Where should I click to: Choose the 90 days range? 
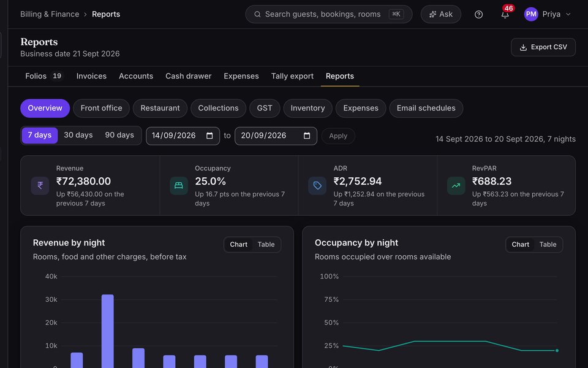pos(119,135)
